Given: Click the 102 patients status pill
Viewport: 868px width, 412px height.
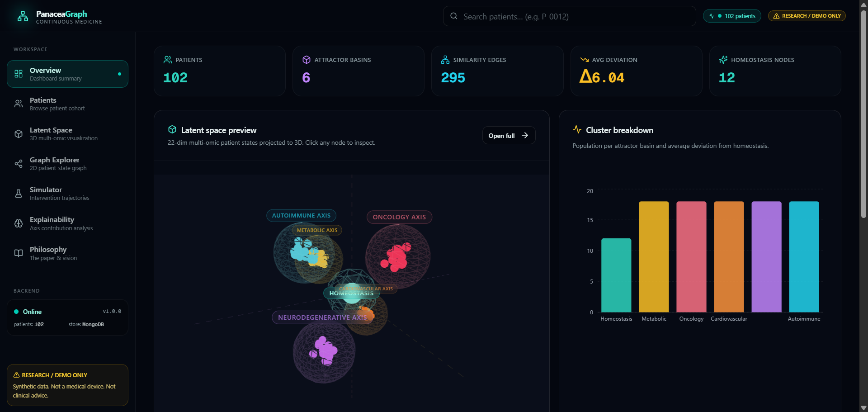Looking at the screenshot, I should pyautogui.click(x=732, y=16).
